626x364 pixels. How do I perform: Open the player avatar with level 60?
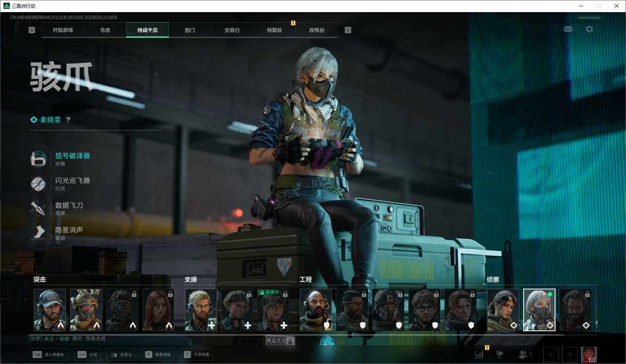pos(589,355)
